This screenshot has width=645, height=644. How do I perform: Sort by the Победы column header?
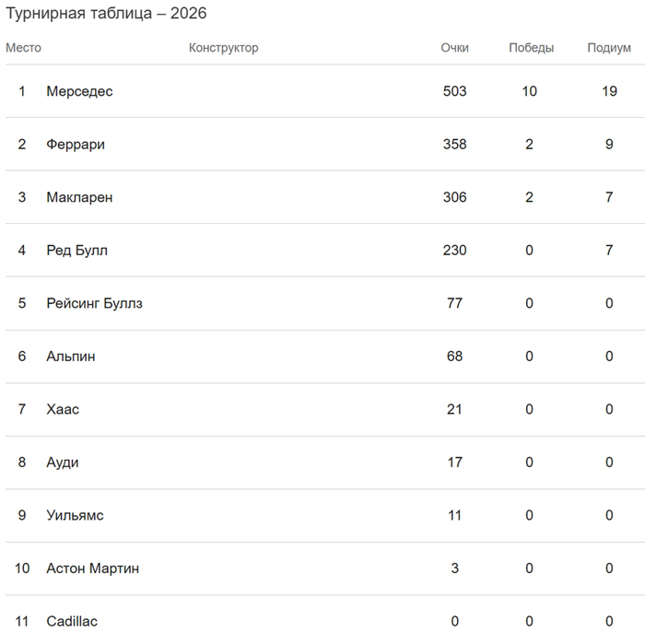coord(532,48)
